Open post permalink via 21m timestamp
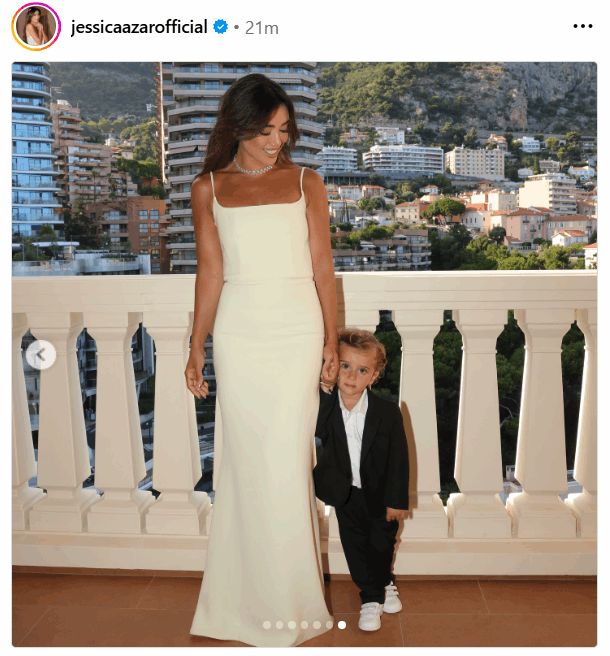The width and height of the screenshot is (610, 656). point(261,28)
